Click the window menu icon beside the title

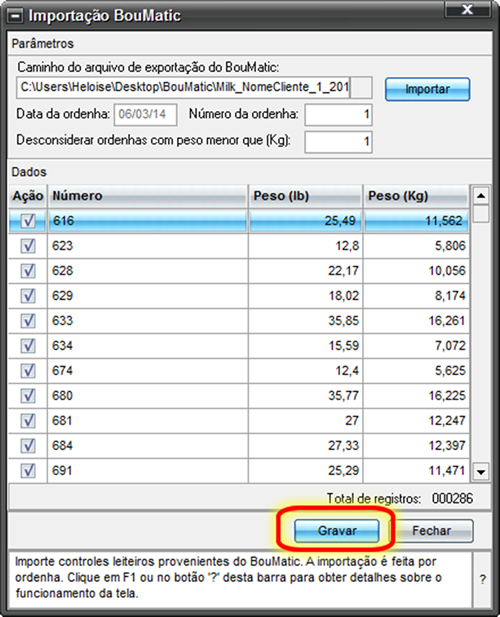pos(16,16)
